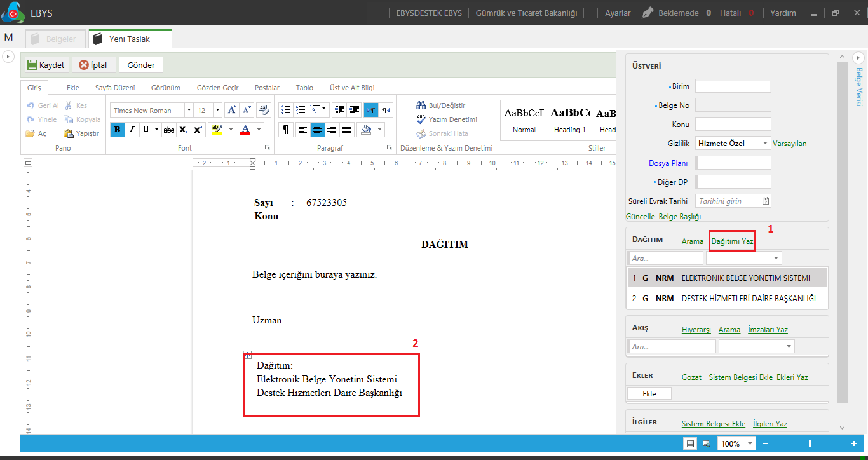Screen dimensions: 868x460
Task: Click the Aç open-folder icon
Action: coord(30,133)
